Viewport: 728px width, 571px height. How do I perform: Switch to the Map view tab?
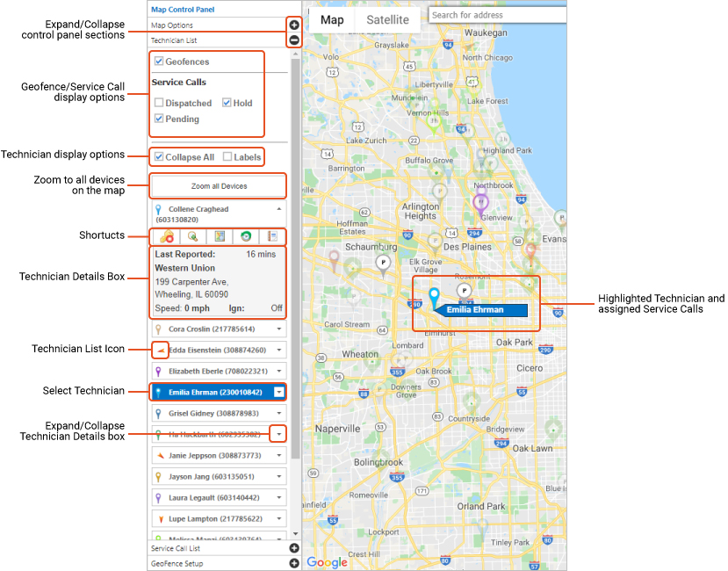(332, 20)
